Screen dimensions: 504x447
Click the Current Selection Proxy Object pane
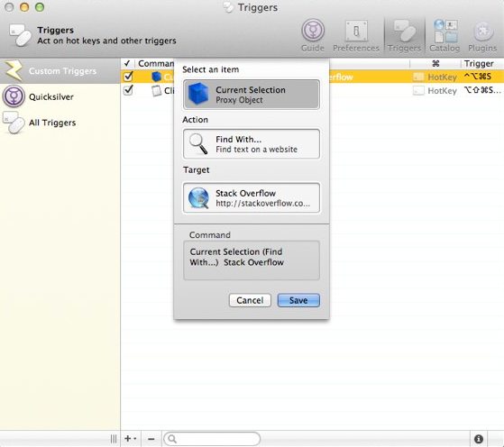(x=252, y=95)
